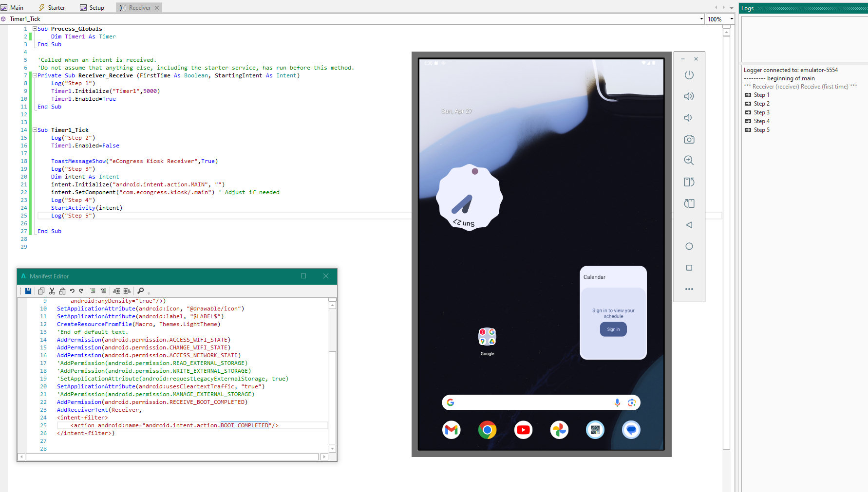Viewport: 868px width, 492px height.
Task: Open Google Photos in emulator dock
Action: [x=559, y=430]
